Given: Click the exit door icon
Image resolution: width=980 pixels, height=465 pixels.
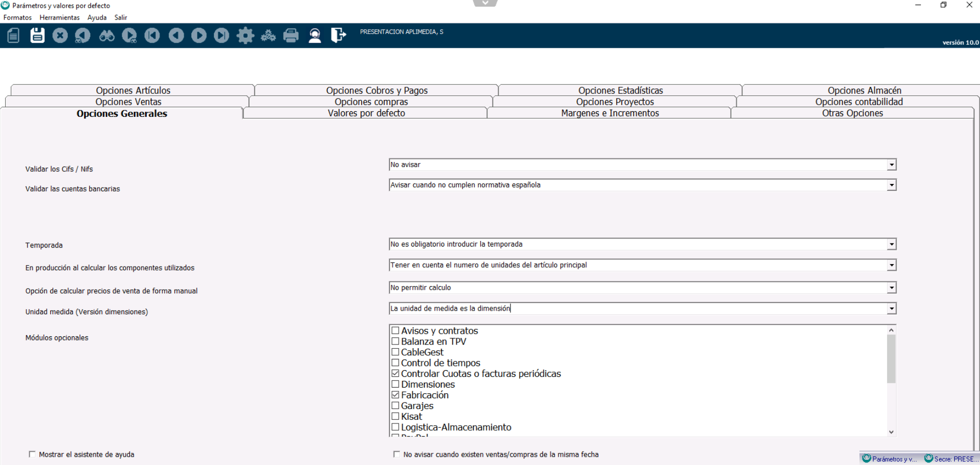Looking at the screenshot, I should 338,35.
